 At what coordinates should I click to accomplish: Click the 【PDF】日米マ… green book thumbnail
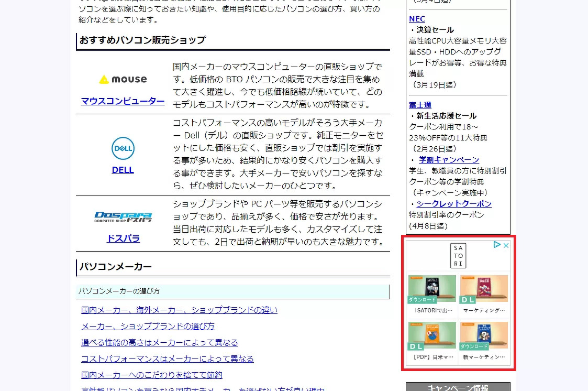pos(432,335)
